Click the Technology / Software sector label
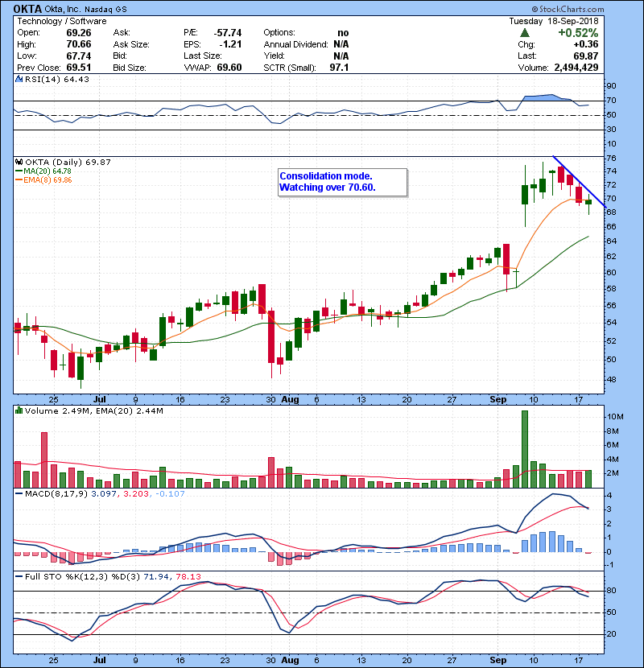This screenshot has height=668, width=644. pos(62,21)
